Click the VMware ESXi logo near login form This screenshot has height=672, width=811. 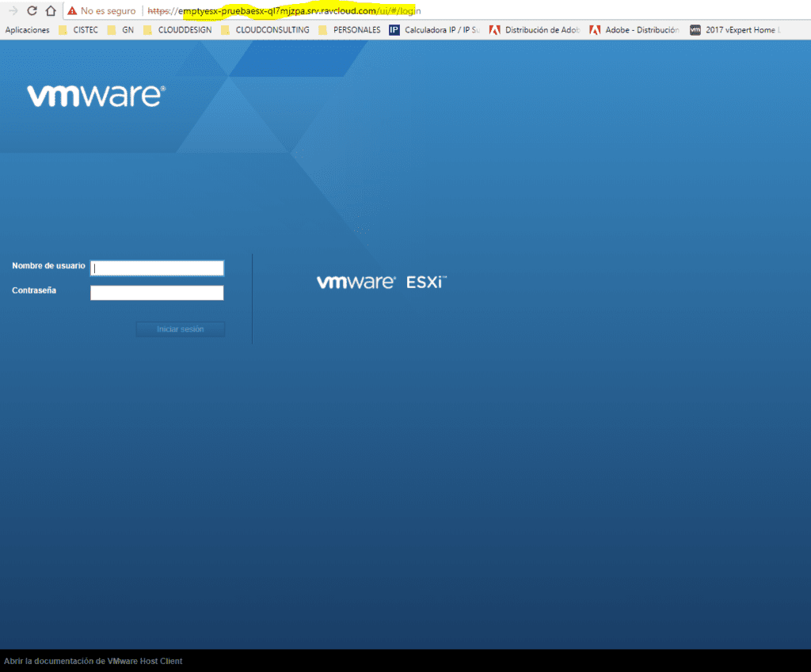coord(381,282)
